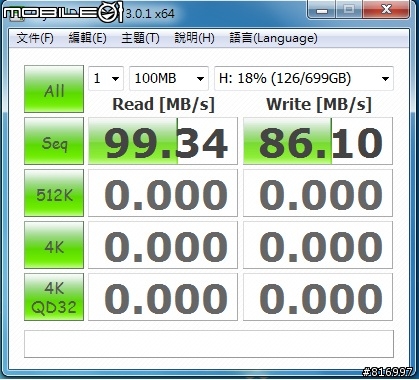Screen dimensions: 419x380
Task: Select the Seq read value 99.34
Action: 163,141
